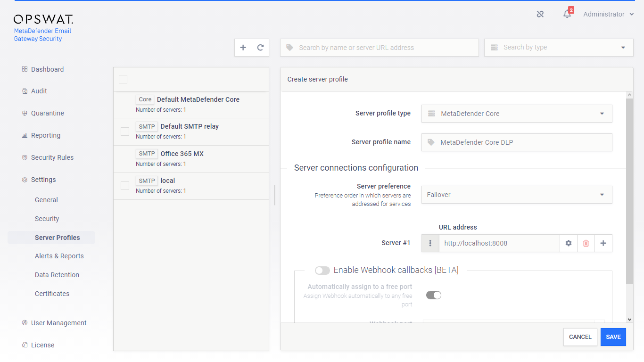
Task: Open the License page
Action: tap(43, 345)
